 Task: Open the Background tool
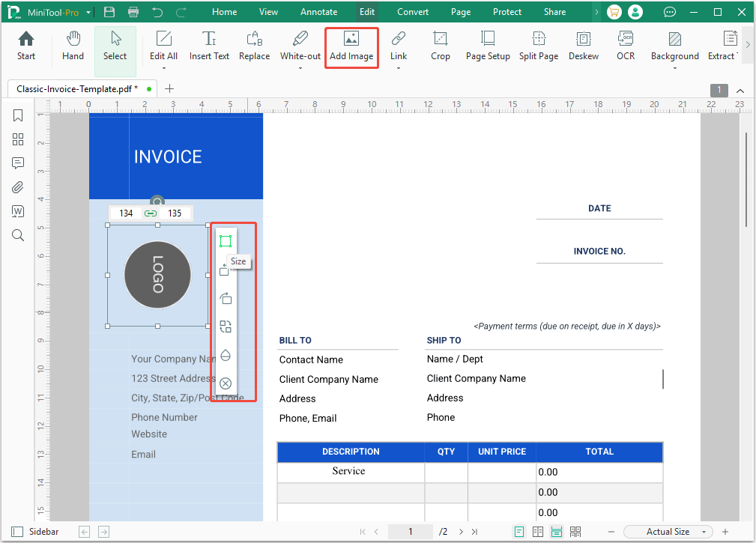(x=674, y=47)
